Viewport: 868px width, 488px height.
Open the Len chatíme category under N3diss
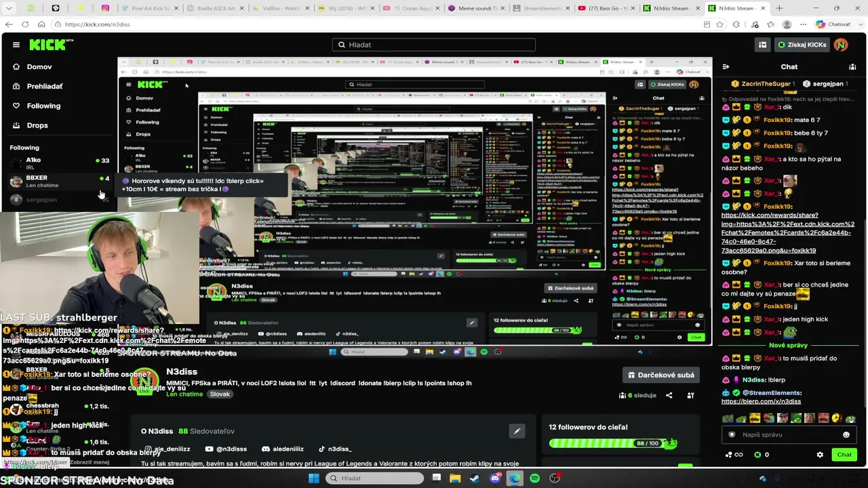tap(184, 394)
